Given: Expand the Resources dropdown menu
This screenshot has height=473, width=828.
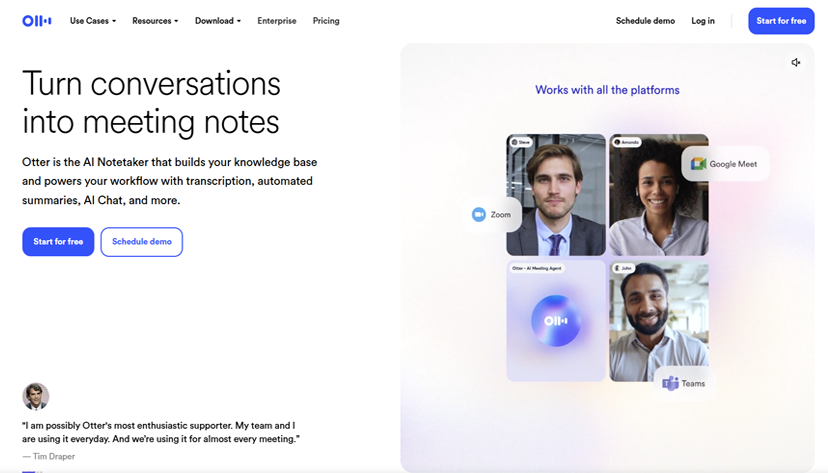Looking at the screenshot, I should coord(155,21).
